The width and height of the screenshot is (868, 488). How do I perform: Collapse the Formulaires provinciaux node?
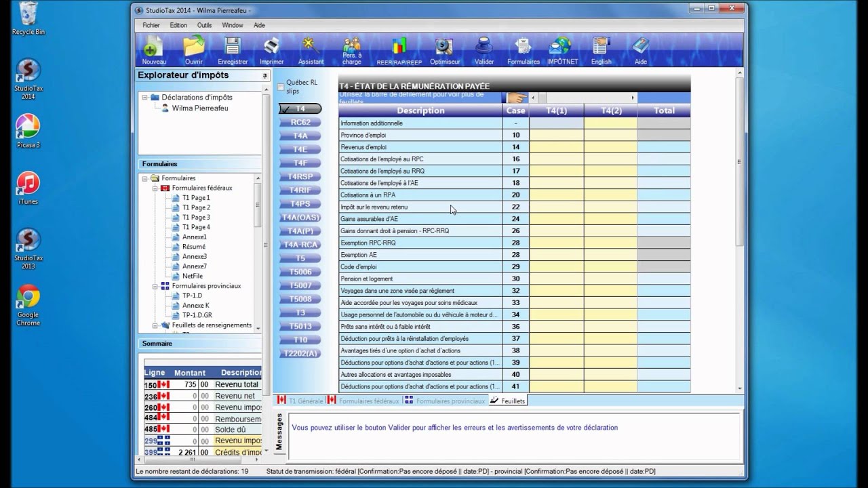[155, 286]
